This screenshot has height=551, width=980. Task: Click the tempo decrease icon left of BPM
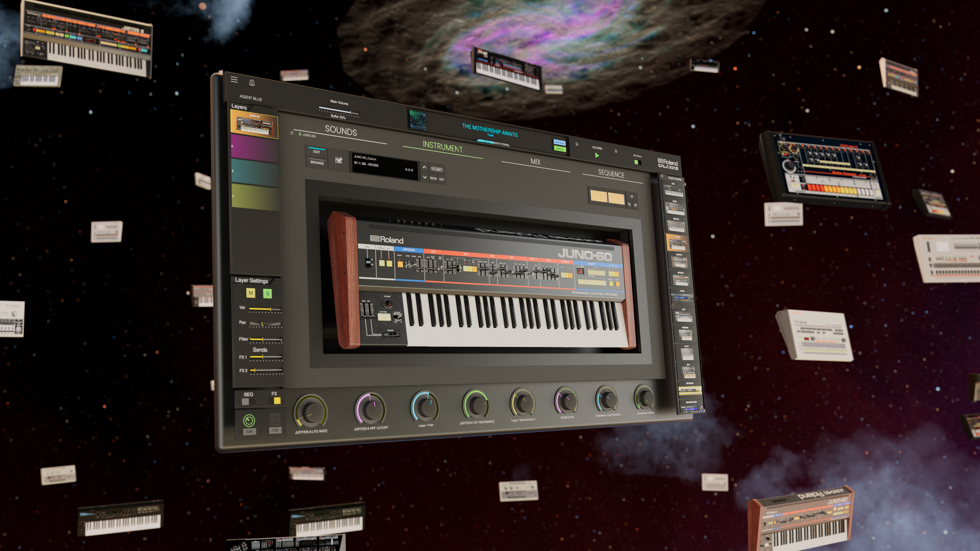tap(577, 144)
